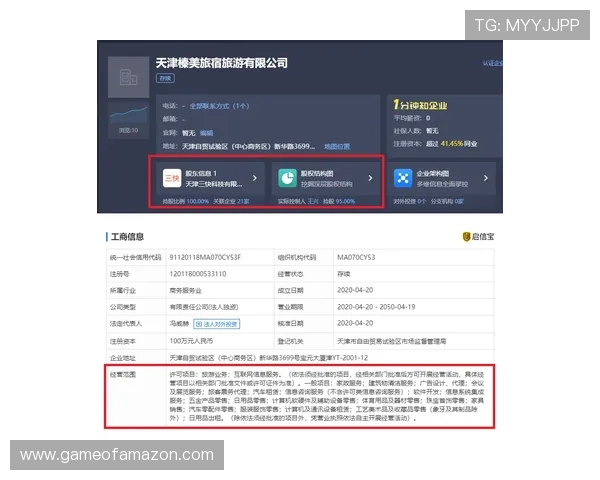Image resolution: width=600 pixels, height=480 pixels.
Task: Click the 法人对外投资 button
Action: point(217,324)
